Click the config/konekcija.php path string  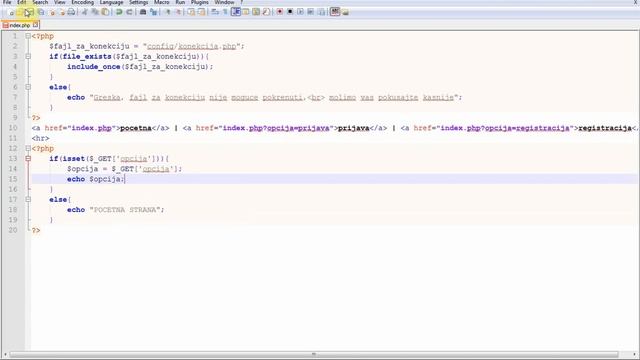tap(191, 46)
